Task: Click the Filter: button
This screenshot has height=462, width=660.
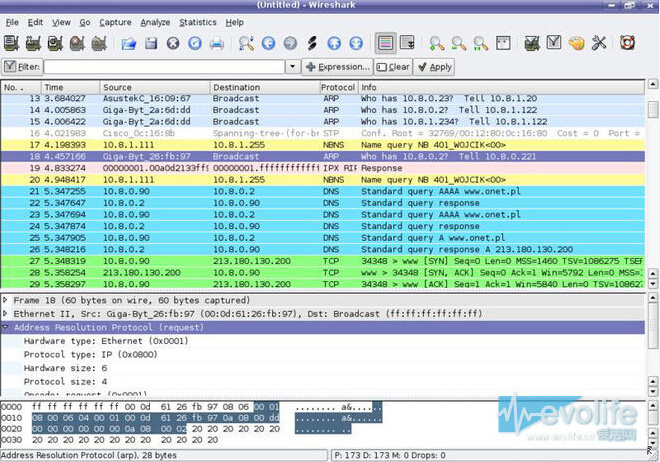Action: (x=22, y=67)
